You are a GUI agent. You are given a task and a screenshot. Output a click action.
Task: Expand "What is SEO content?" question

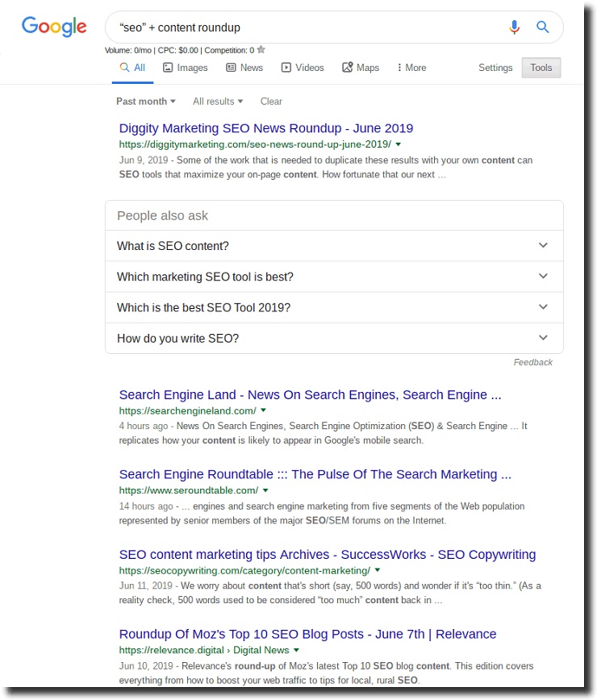(x=334, y=246)
